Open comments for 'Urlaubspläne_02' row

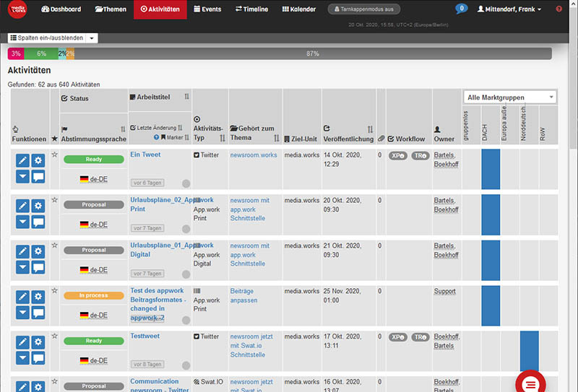38,222
